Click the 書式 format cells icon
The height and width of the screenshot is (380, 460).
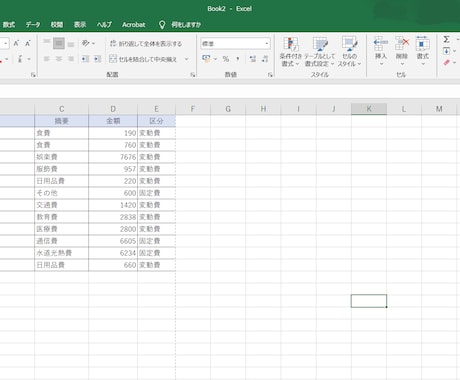423,44
